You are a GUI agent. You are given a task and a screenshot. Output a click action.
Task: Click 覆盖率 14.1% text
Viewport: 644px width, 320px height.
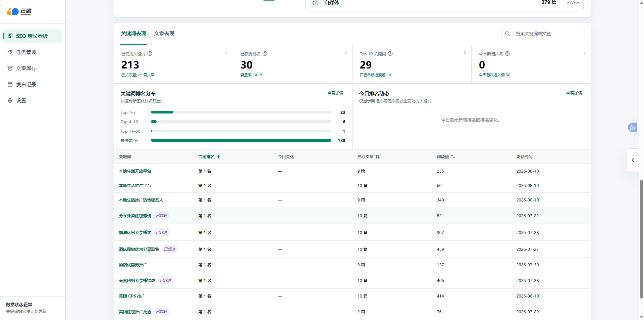pyautogui.click(x=252, y=75)
